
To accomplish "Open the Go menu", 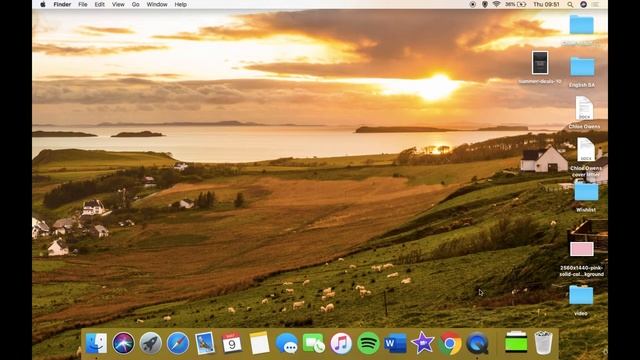I will [x=136, y=4].
